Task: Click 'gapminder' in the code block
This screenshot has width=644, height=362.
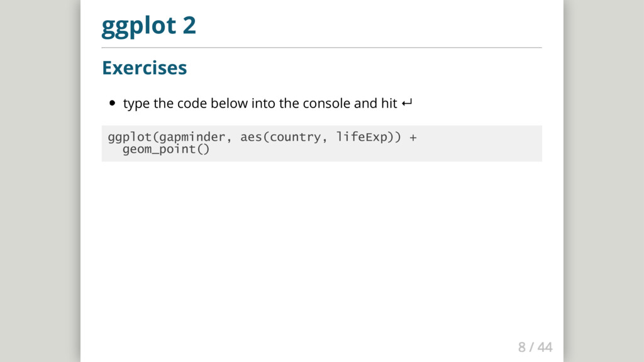Action: (191, 137)
